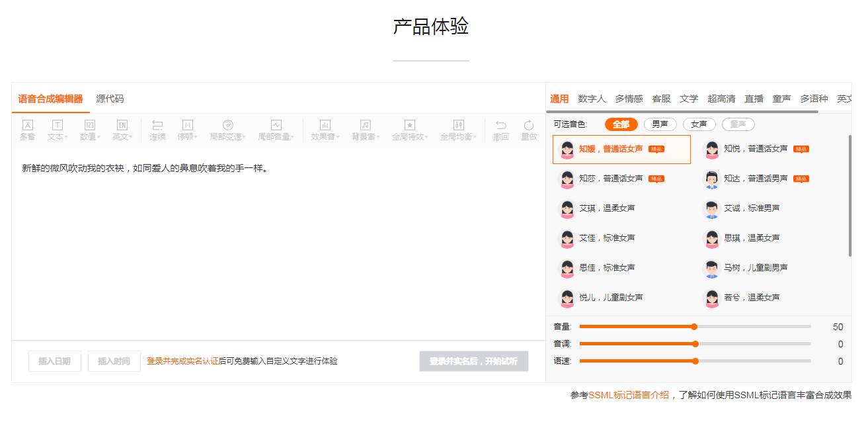This screenshot has width=868, height=432.
Task: Click the 多音 polyphone icon
Action: click(x=27, y=125)
